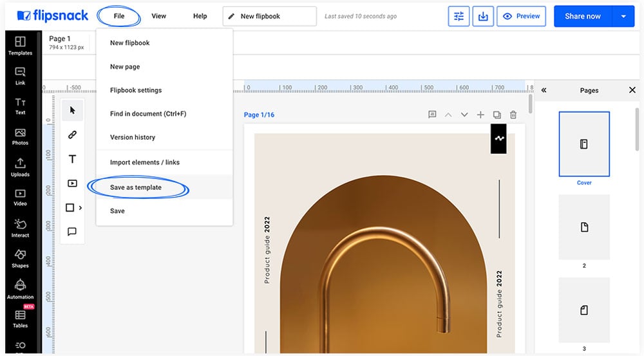The image size is (644, 356).
Task: Expand the Share now dropdown arrow
Action: pyautogui.click(x=623, y=17)
